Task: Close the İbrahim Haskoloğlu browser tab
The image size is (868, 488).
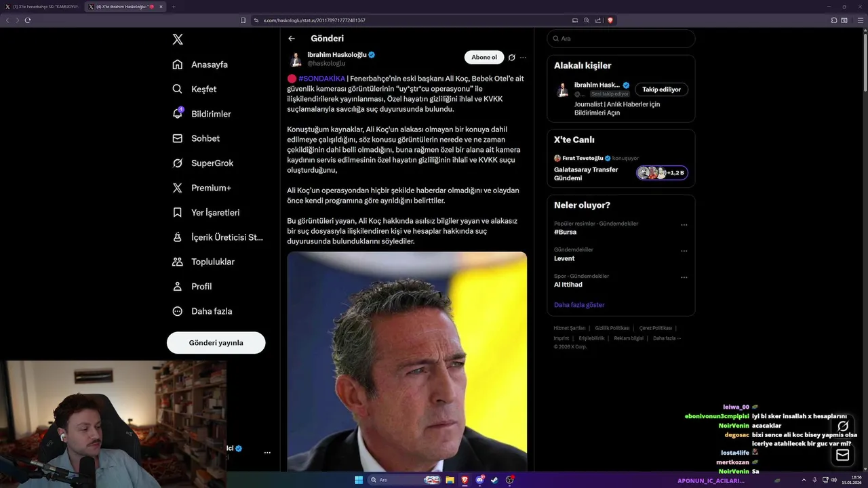Action: [161, 7]
